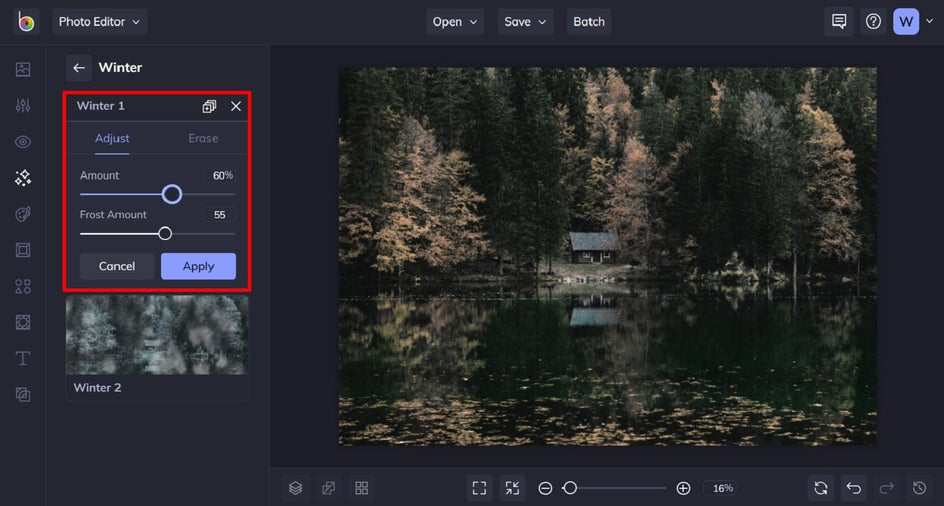Image resolution: width=944 pixels, height=506 pixels.
Task: Click the fit-to-screen icon
Action: 479,488
